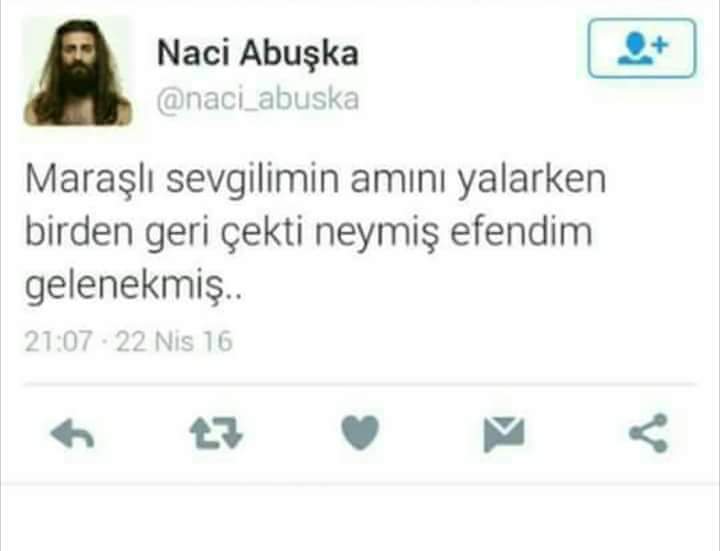Click the blue person silhouette in follow button

(x=635, y=49)
